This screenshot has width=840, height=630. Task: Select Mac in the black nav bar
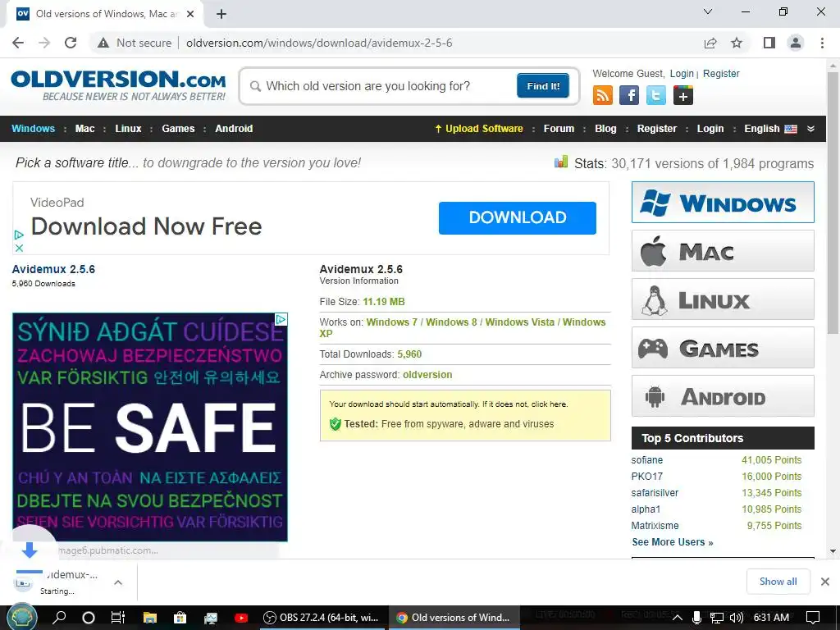click(x=84, y=129)
